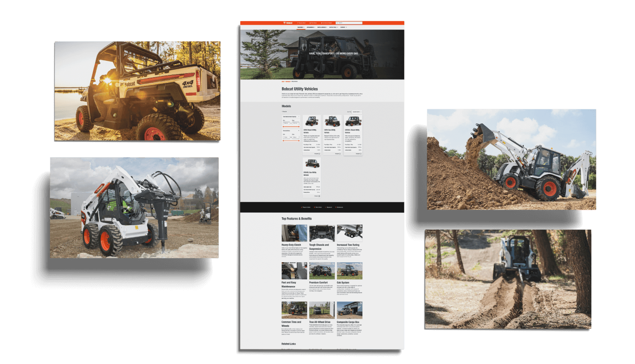Image resolution: width=635 pixels, height=364 pixels.
Task: Open the UV34 Diesel Utility Vehicle title link
Action: pos(311,131)
